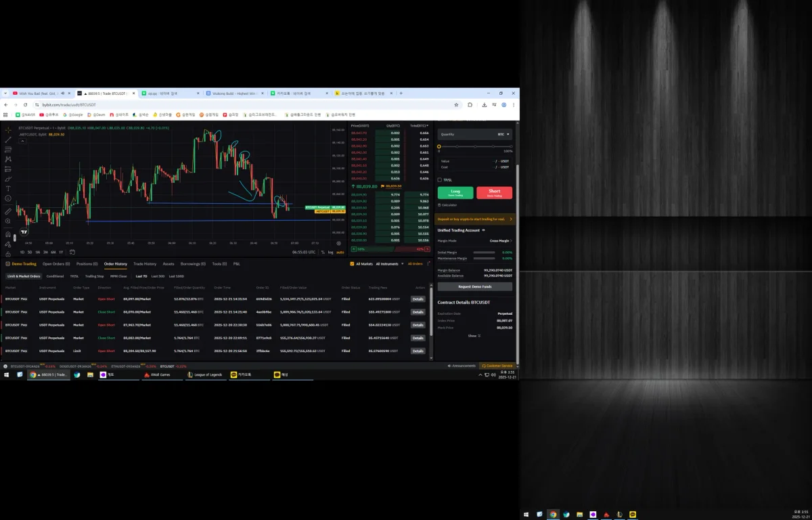Set chart range to 6M
Image resolution: width=812 pixels, height=520 pixels.
point(53,252)
